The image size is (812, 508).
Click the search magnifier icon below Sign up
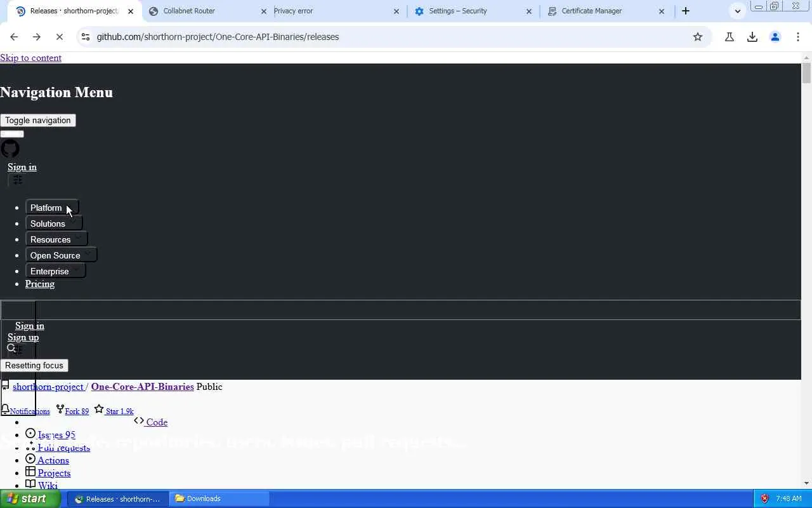click(x=11, y=348)
